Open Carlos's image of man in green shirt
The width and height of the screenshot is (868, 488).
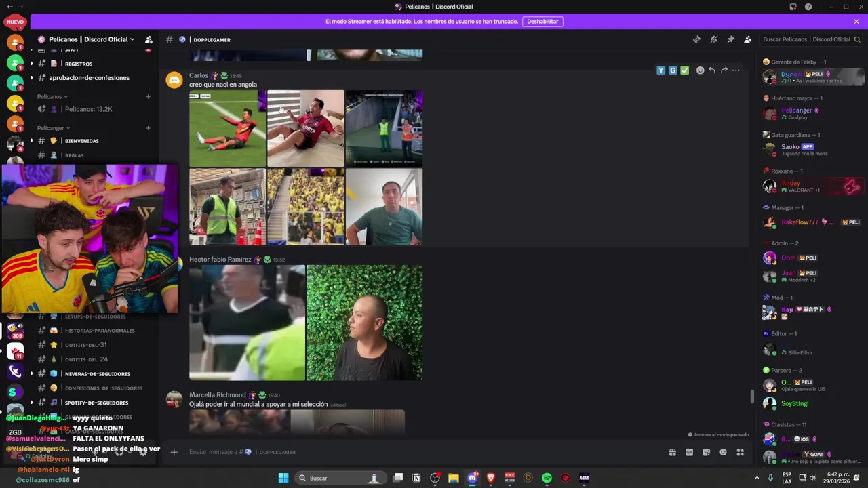click(384, 207)
